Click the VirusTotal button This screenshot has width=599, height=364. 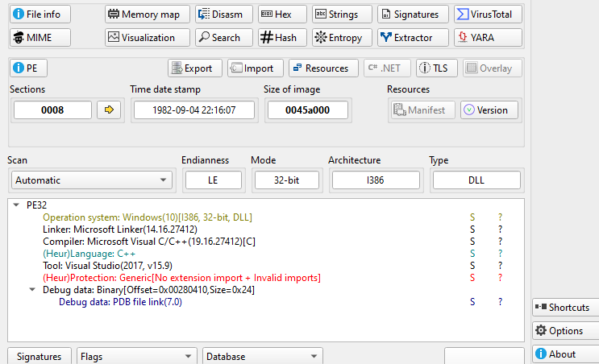(x=488, y=14)
